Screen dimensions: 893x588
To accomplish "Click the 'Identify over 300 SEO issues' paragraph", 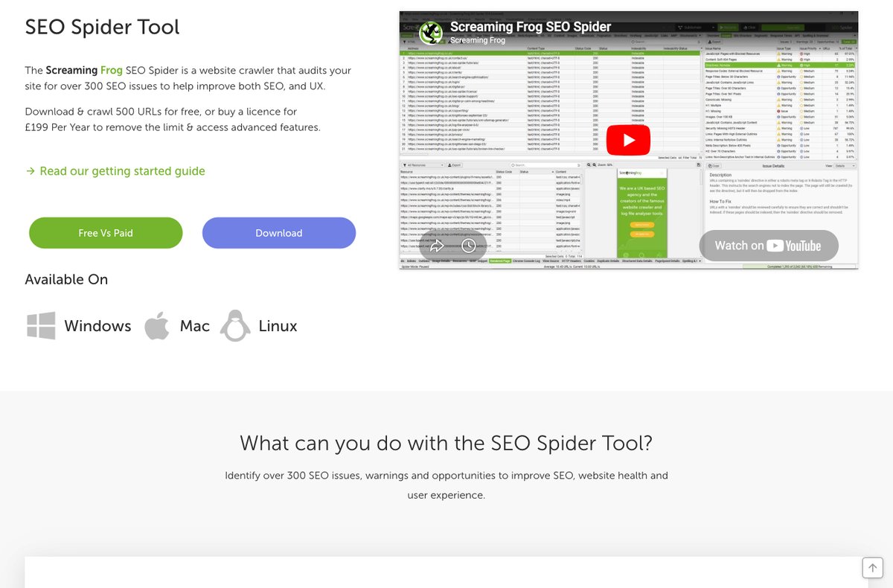I will (x=446, y=485).
